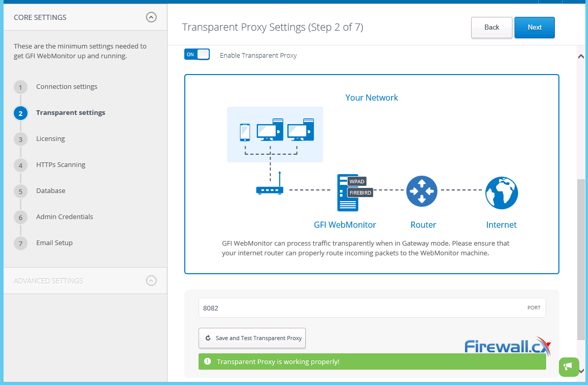
Task: Click the step 3 number circle
Action: (20, 139)
